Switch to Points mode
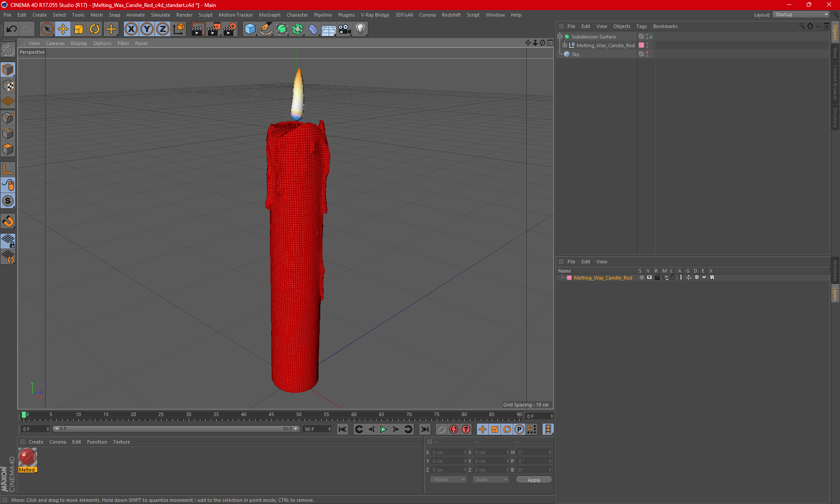The width and height of the screenshot is (840, 504). 8,118
